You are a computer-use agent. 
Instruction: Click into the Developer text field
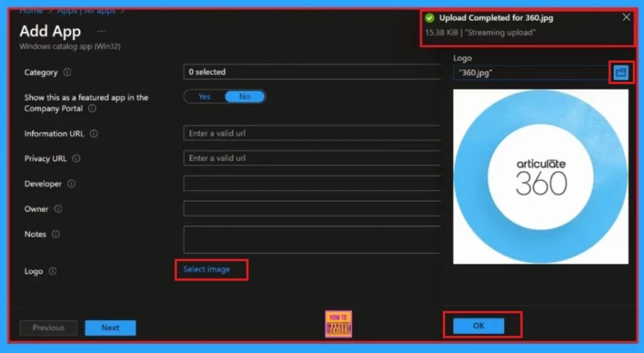(312, 183)
